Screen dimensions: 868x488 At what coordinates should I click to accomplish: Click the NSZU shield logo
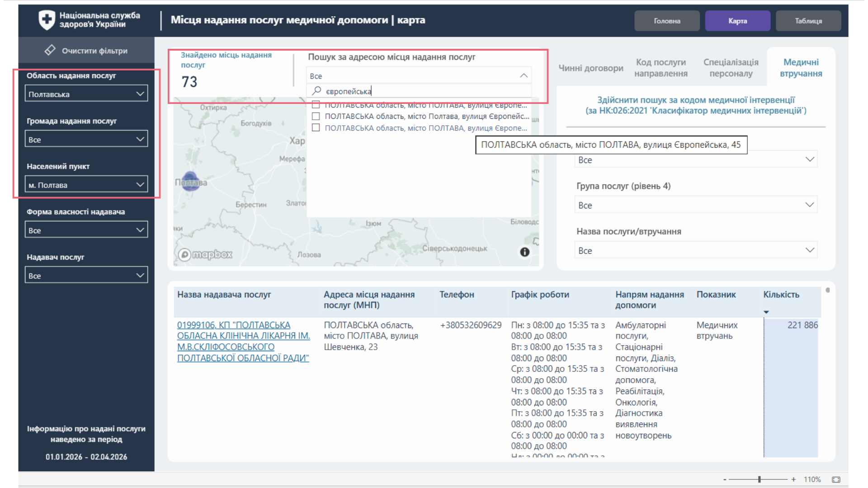pos(47,20)
